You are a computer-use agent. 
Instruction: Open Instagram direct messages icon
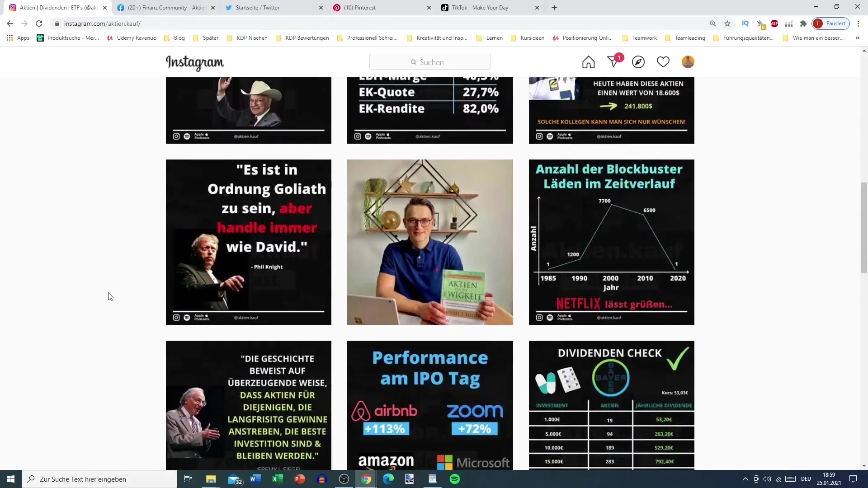click(613, 61)
